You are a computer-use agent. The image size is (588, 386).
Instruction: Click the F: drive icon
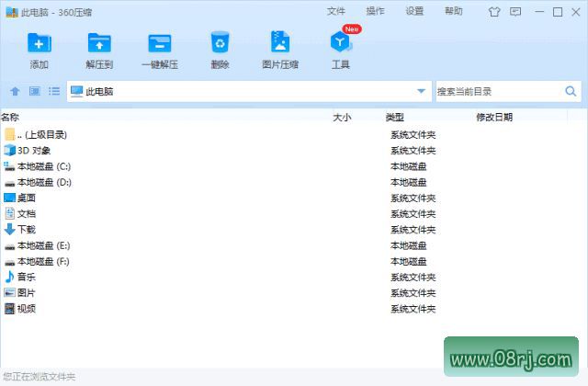9,262
